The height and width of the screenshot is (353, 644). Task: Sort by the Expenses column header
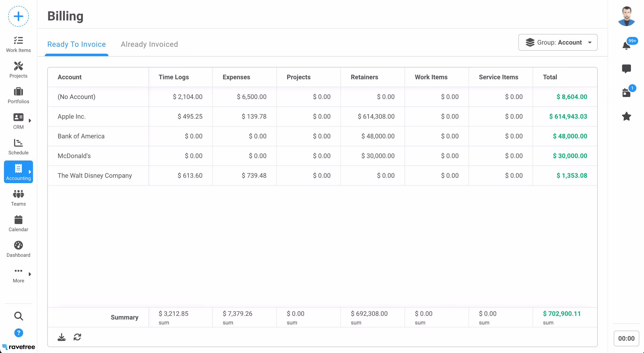(x=244, y=77)
